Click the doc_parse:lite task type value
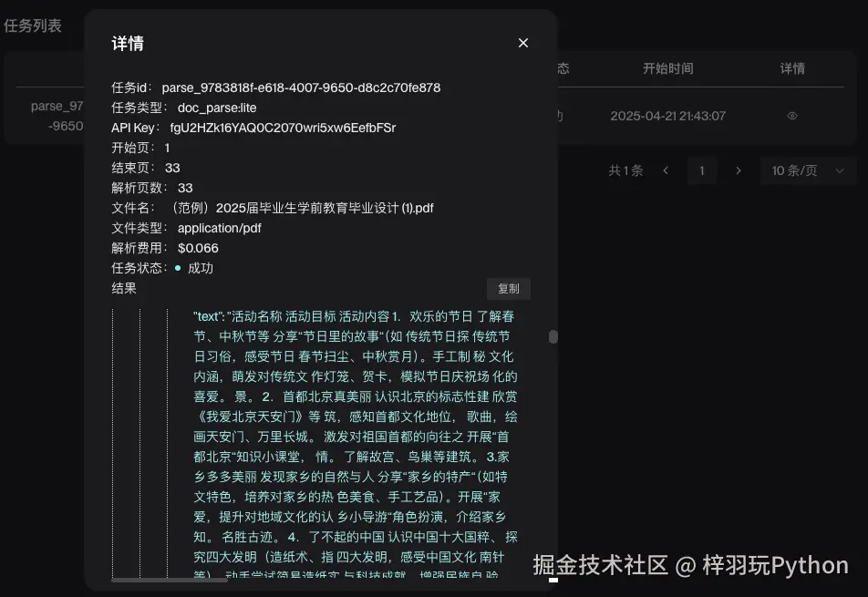 tap(217, 108)
